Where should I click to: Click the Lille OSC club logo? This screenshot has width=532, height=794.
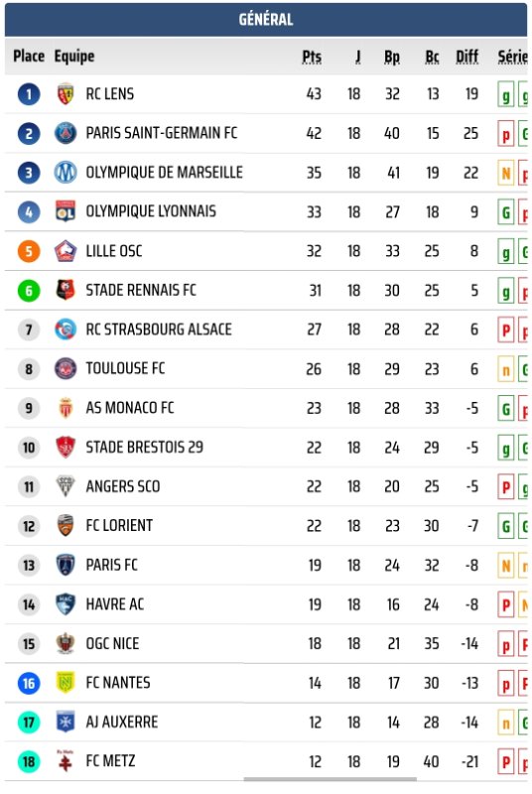coord(66,251)
